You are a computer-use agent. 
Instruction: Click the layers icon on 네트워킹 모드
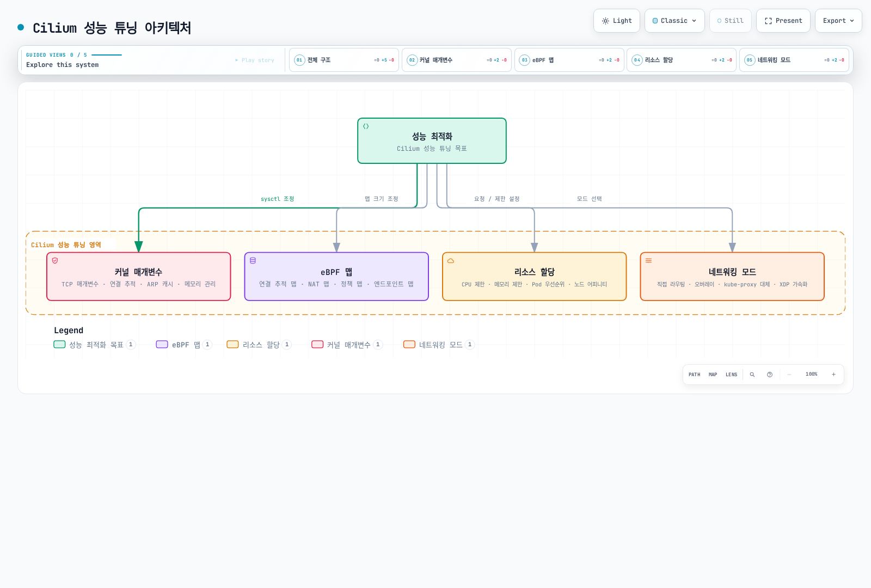(x=648, y=261)
